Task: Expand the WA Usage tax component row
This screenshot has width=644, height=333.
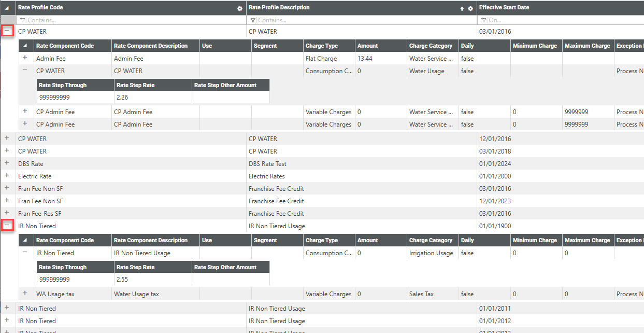Action: (x=25, y=294)
